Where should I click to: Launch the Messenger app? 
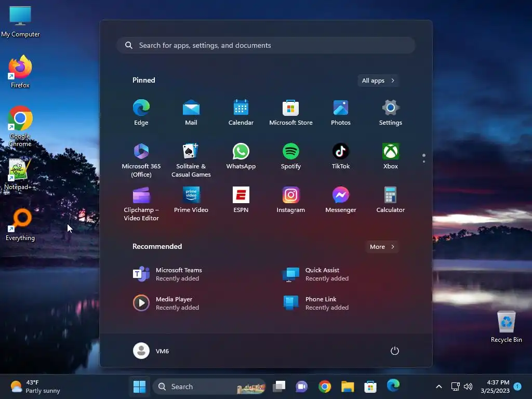coord(341,200)
